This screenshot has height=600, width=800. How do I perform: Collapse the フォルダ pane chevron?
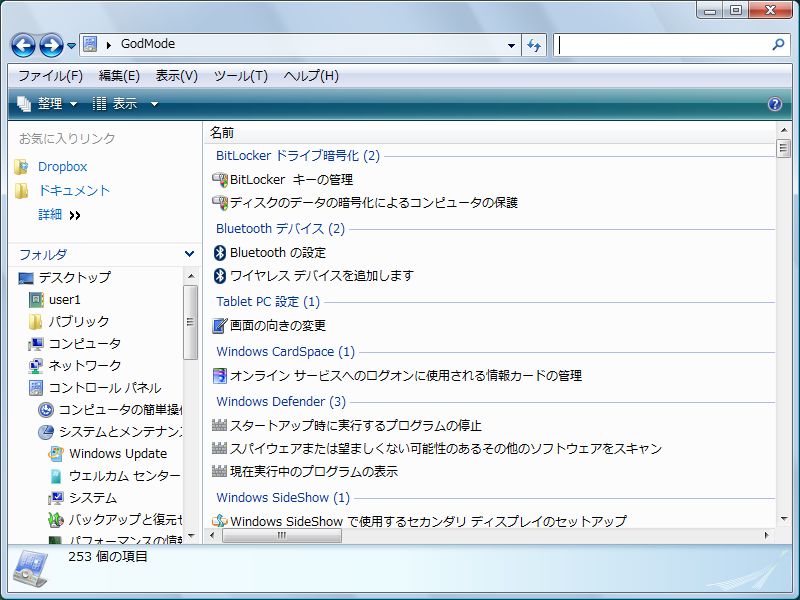189,254
